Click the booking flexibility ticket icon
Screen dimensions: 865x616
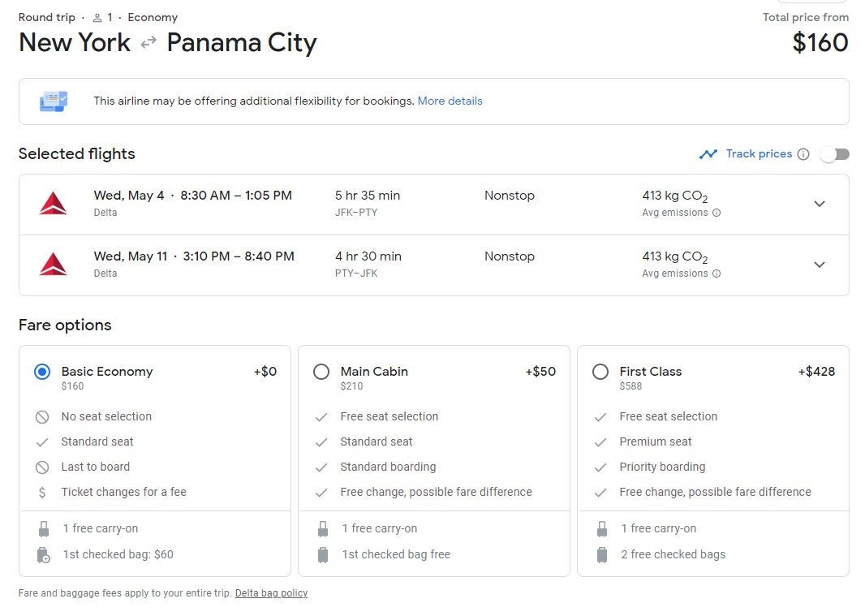tap(54, 101)
